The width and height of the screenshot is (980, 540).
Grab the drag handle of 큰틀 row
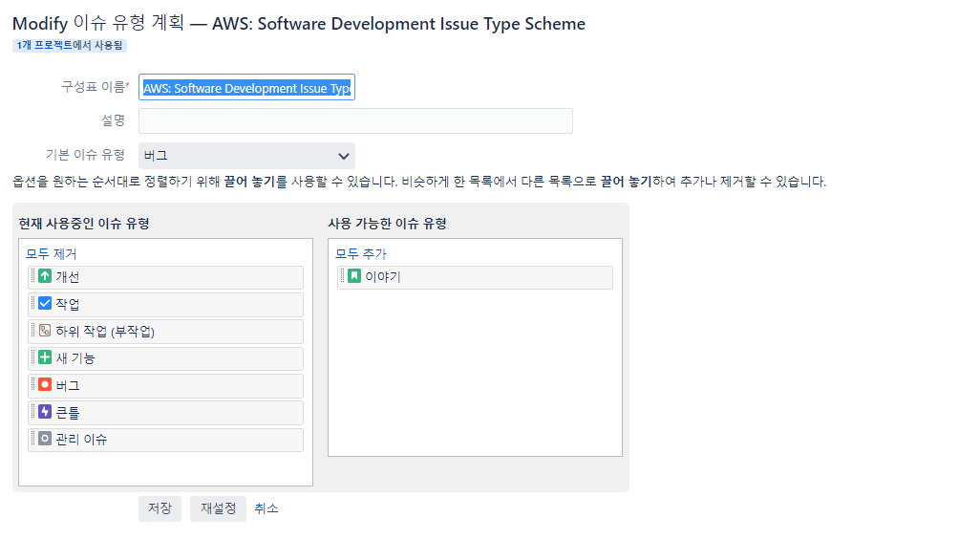33,412
